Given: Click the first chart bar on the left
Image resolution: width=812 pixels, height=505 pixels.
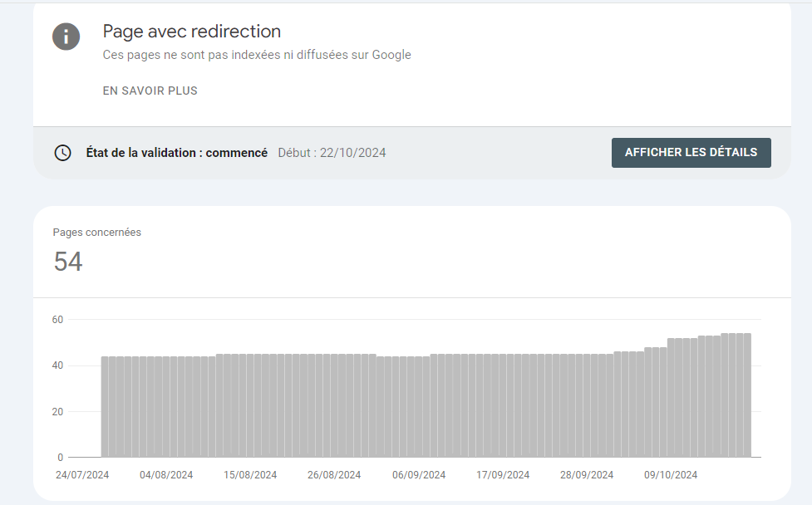Looking at the screenshot, I should tap(105, 407).
